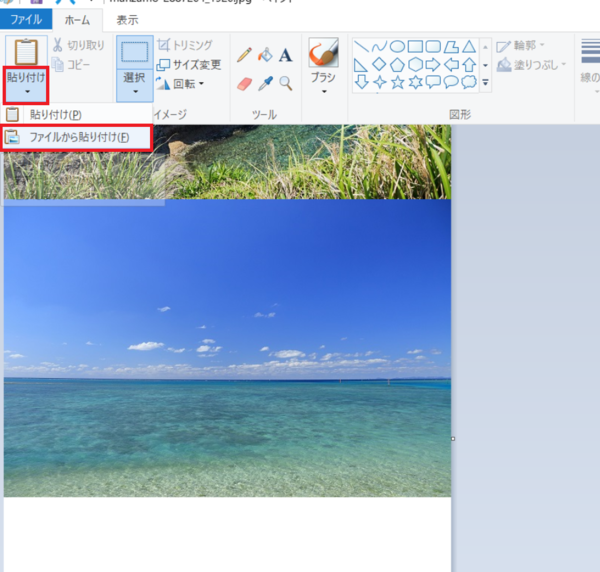Click the line width (線の幅) icon
Viewport: 600px width, 572px height.
[590, 51]
